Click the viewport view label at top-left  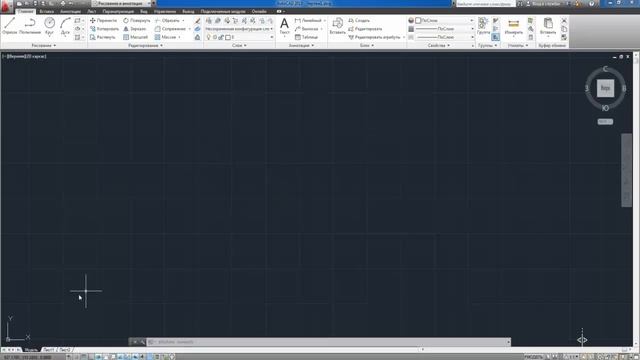tap(24, 56)
